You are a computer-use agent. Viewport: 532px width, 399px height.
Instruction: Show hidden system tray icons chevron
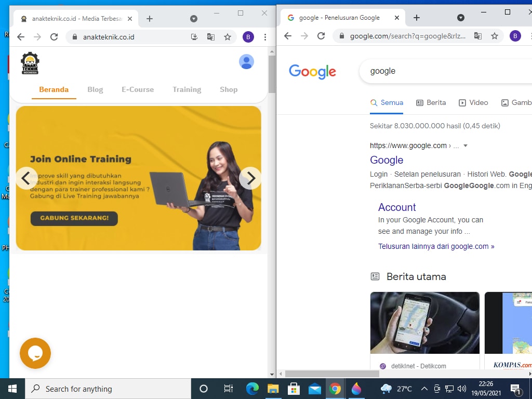424,389
